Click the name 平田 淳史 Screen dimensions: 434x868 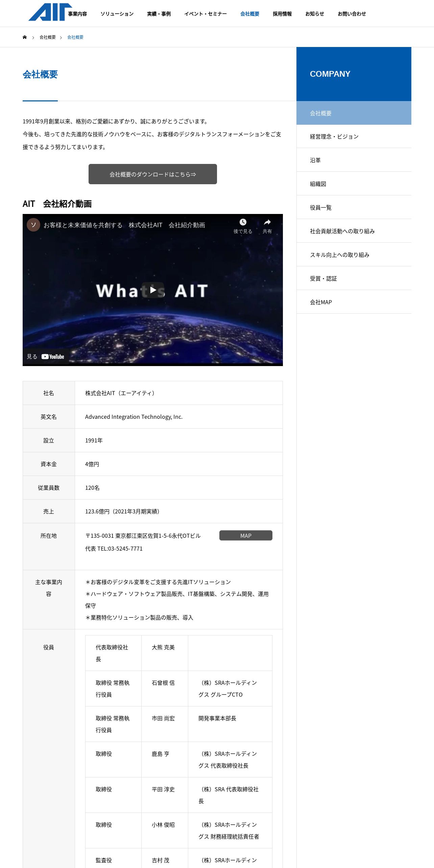[163, 789]
